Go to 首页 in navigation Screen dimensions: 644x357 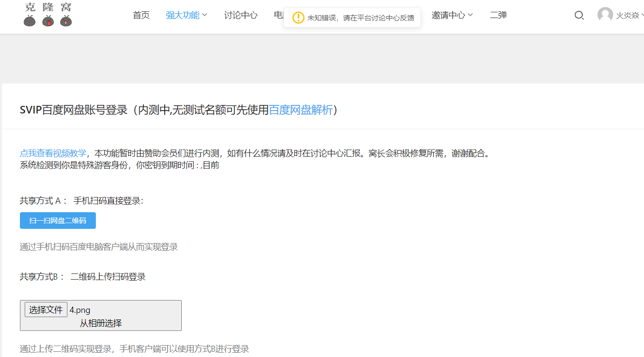pos(141,15)
